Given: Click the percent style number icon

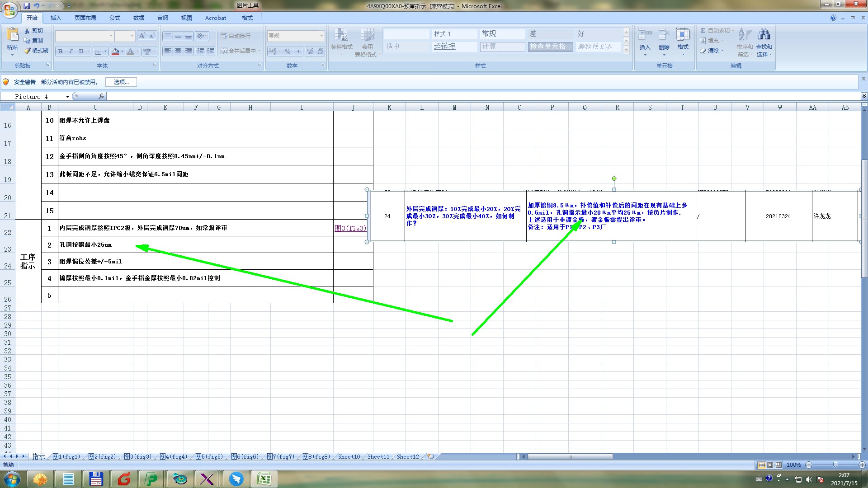Looking at the screenshot, I should 288,52.
